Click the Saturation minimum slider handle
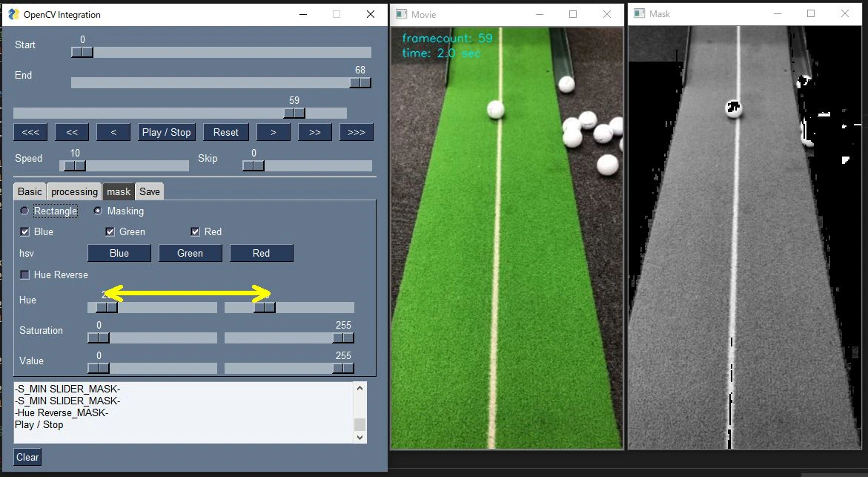Screen dimensions: 868x477 tap(99, 338)
